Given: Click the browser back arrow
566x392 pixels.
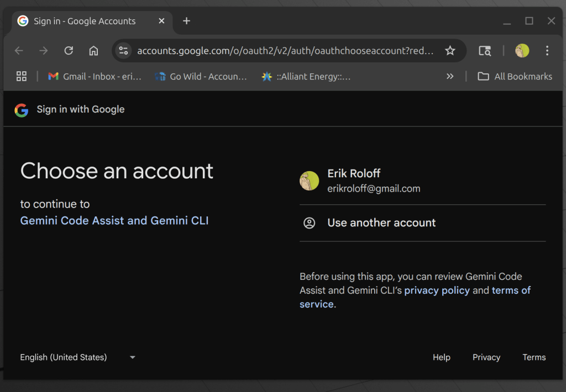Looking at the screenshot, I should click(x=19, y=51).
